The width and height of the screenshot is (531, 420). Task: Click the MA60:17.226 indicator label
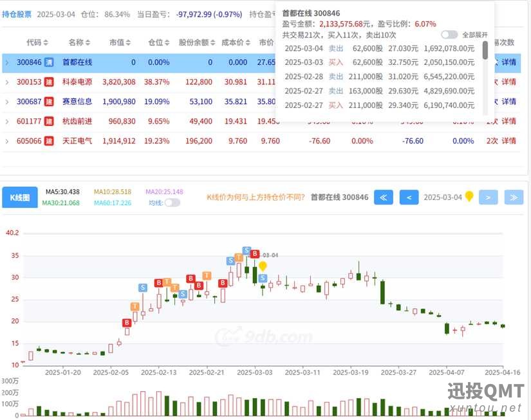coord(113,203)
